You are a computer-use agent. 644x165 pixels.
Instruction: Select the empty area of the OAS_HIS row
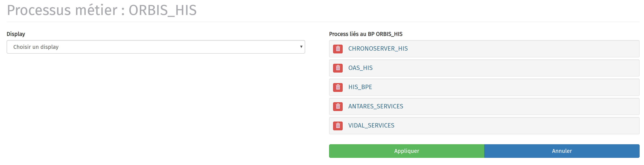click(x=505, y=68)
